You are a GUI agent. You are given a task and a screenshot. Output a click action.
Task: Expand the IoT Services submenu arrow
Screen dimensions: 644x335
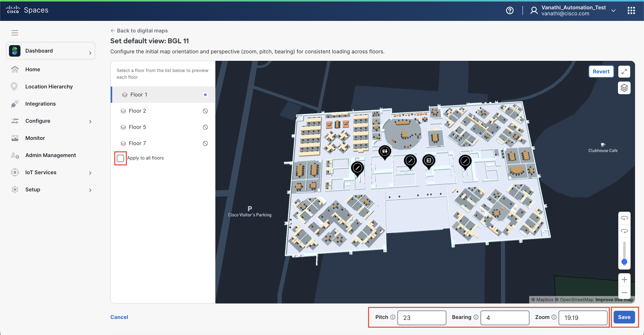click(90, 173)
